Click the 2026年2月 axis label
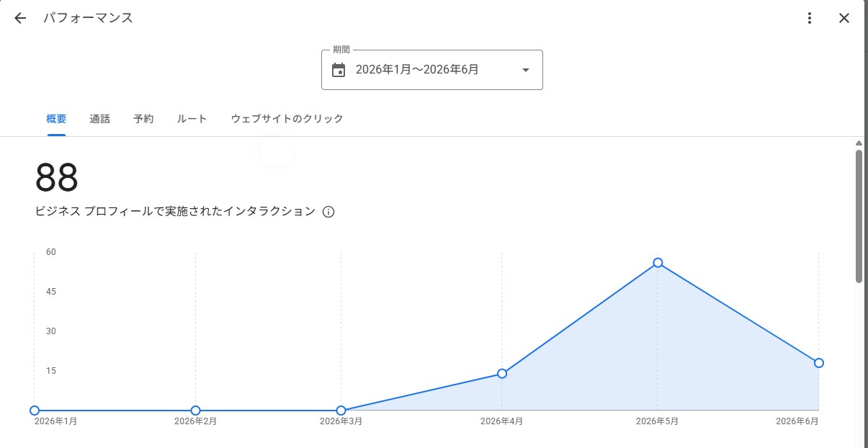This screenshot has height=448, width=868. click(x=195, y=421)
